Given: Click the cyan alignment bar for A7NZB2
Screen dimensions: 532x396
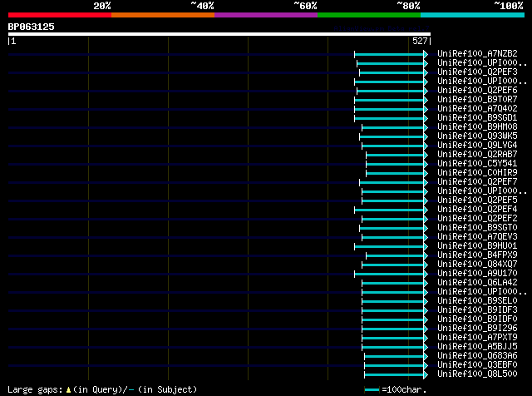Looking at the screenshot, I should pyautogui.click(x=389, y=54).
